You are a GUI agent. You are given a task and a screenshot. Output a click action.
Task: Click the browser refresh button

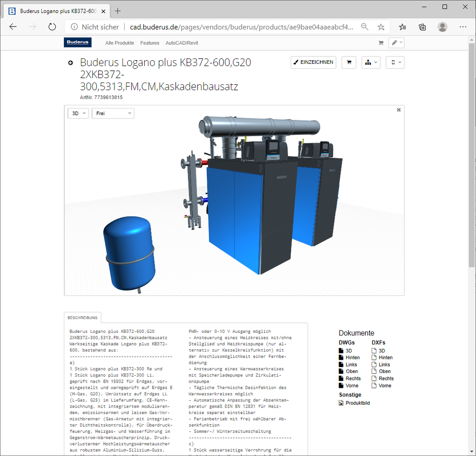pos(52,27)
